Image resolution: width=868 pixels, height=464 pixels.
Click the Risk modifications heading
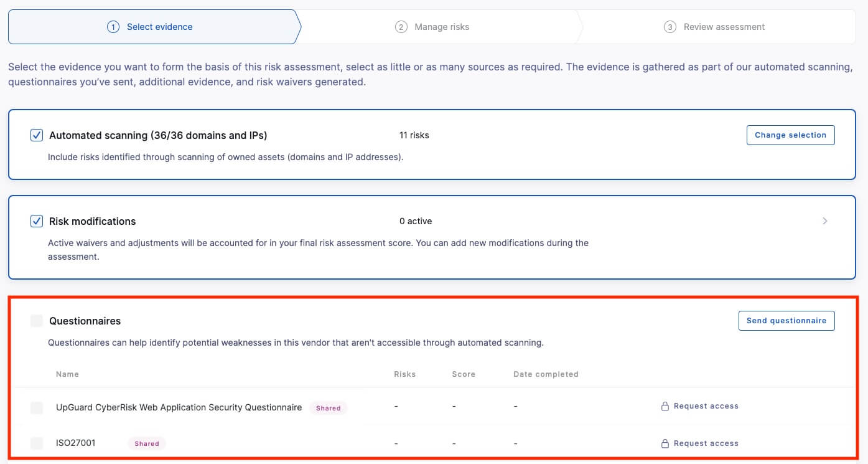pos(92,221)
